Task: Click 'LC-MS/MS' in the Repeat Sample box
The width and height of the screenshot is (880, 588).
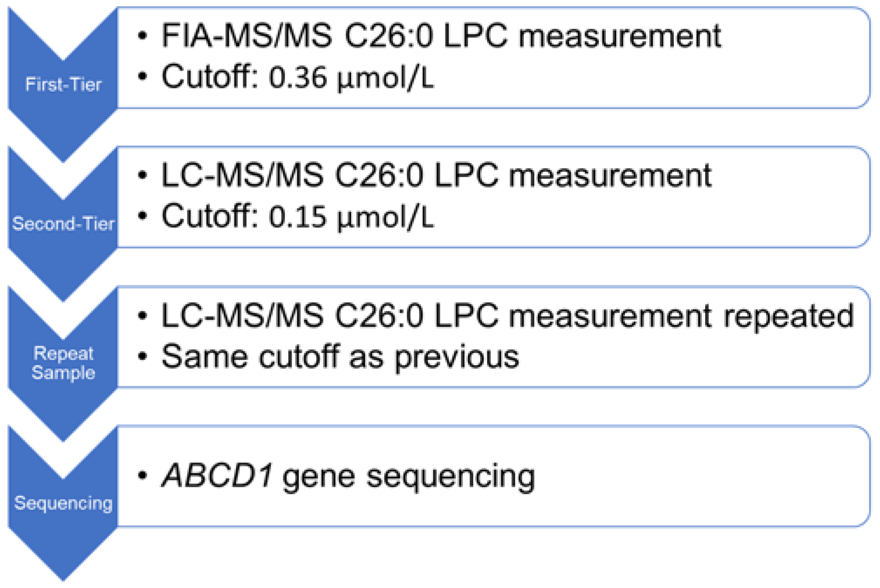Action: [x=242, y=315]
